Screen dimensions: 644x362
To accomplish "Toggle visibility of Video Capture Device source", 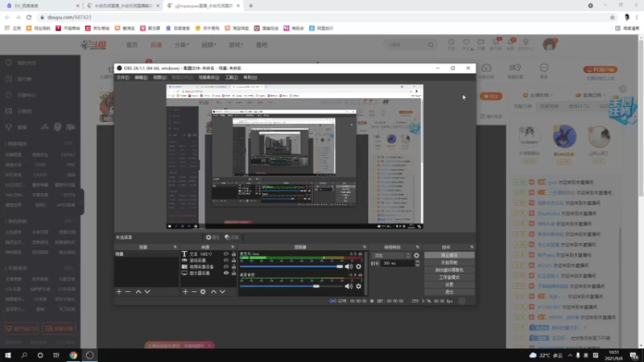I will 226,267.
